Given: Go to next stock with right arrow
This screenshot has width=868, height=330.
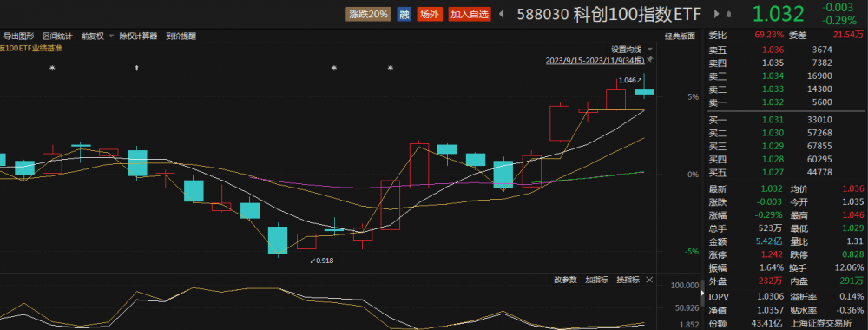Looking at the screenshot, I should click(x=717, y=14).
